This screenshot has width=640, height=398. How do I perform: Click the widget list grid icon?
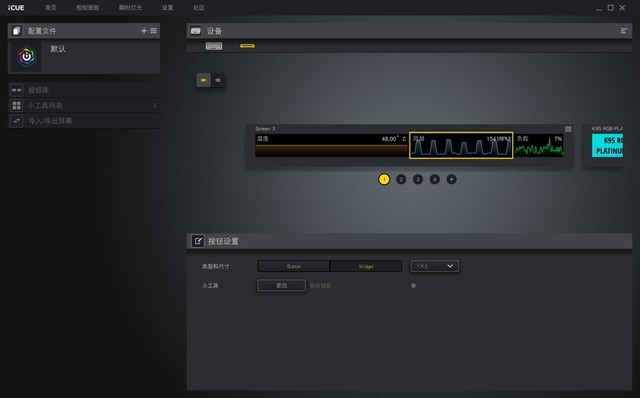(x=16, y=105)
